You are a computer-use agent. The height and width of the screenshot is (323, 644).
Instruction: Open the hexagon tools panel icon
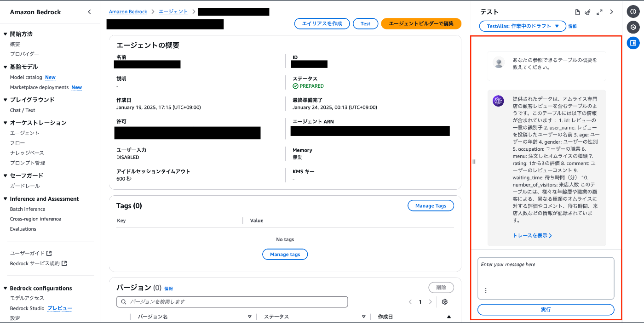(x=633, y=27)
